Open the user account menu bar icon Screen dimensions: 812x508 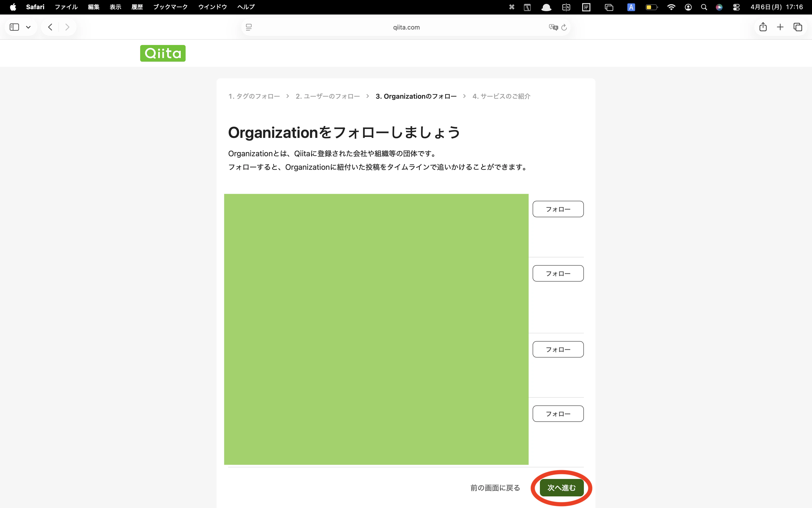(x=688, y=7)
